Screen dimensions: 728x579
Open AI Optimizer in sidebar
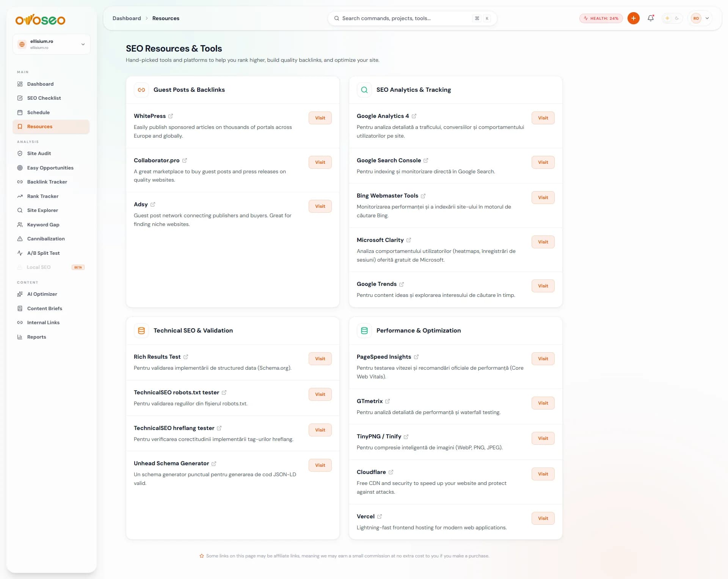point(51,294)
